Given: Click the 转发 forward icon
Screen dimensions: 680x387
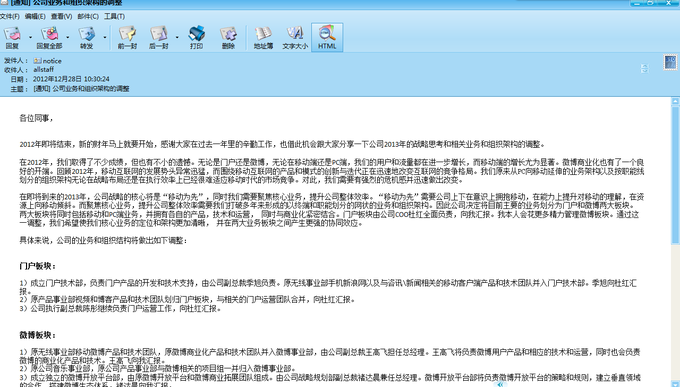Looking at the screenshot, I should [x=87, y=37].
